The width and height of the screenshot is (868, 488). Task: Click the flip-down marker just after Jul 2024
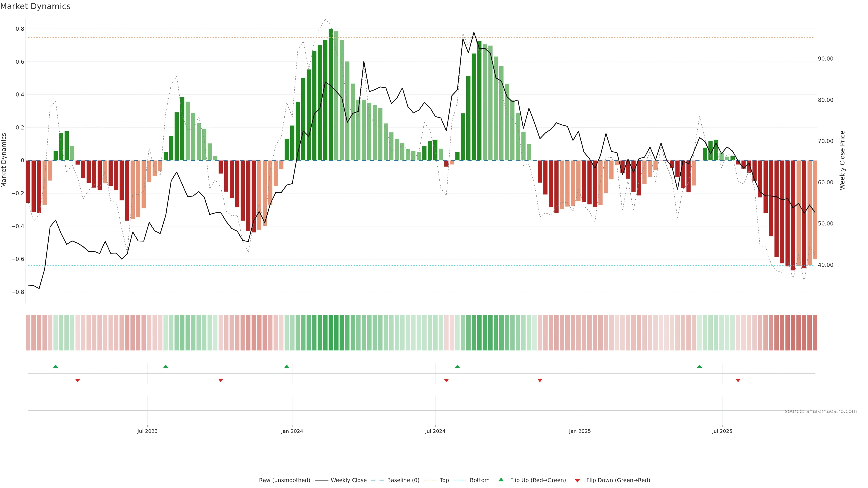(446, 380)
